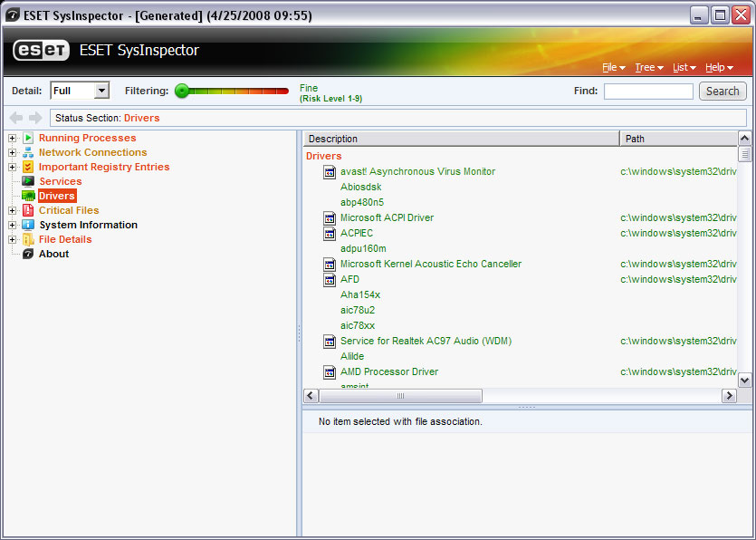
Task: Click the risk level filtering slider handle
Action: click(182, 91)
